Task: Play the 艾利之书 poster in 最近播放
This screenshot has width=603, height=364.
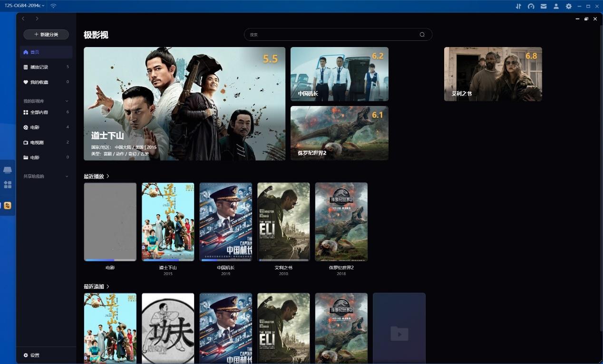Action: pyautogui.click(x=283, y=222)
